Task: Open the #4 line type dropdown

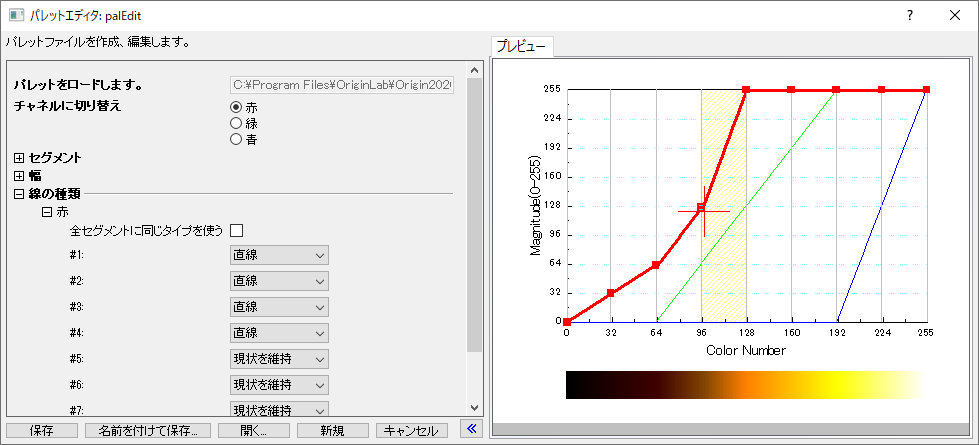Action: click(x=279, y=333)
